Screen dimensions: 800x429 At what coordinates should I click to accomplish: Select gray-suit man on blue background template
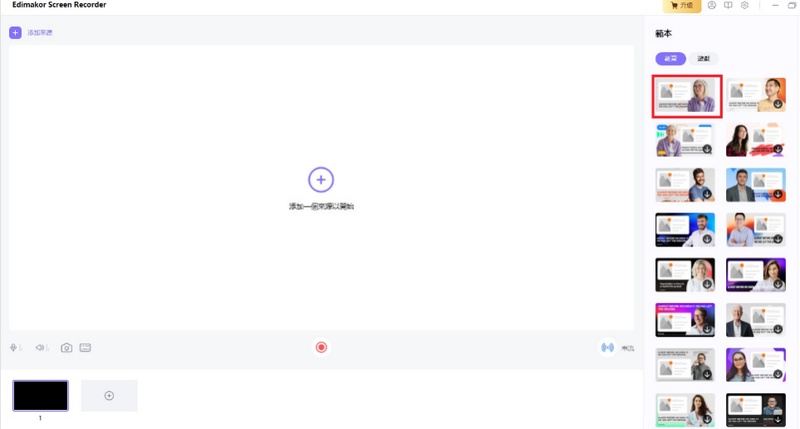click(756, 185)
